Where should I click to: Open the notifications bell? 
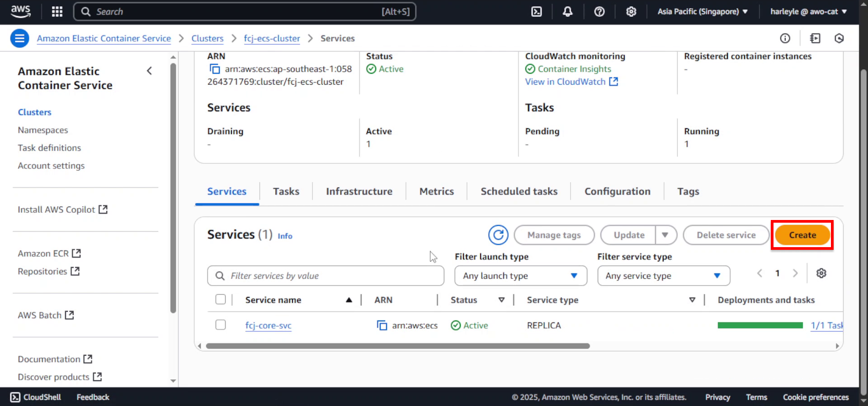tap(568, 12)
